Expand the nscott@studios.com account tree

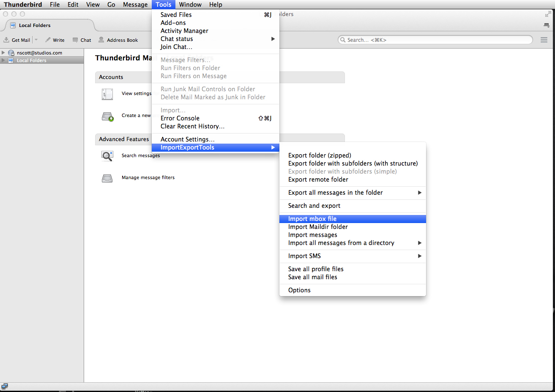coord(3,53)
